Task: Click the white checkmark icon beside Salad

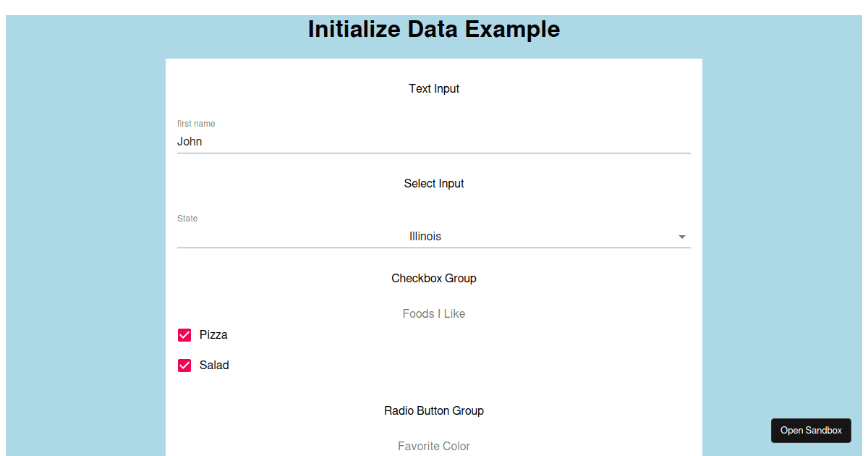Action: (184, 366)
